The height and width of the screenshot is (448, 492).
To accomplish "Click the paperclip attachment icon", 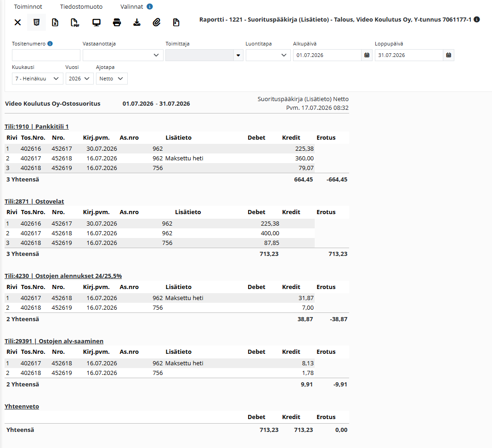I will (157, 23).
